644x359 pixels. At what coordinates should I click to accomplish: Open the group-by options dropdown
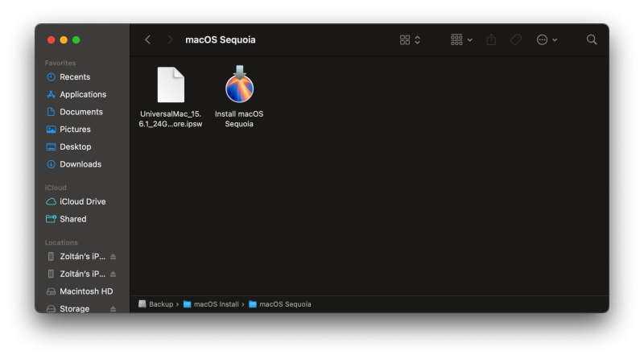[461, 39]
